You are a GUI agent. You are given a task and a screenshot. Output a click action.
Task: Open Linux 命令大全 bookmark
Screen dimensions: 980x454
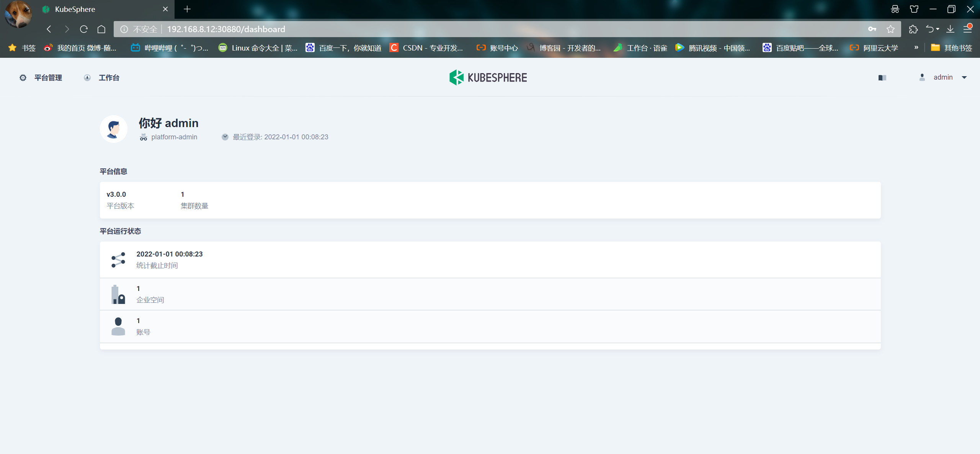tap(258, 48)
